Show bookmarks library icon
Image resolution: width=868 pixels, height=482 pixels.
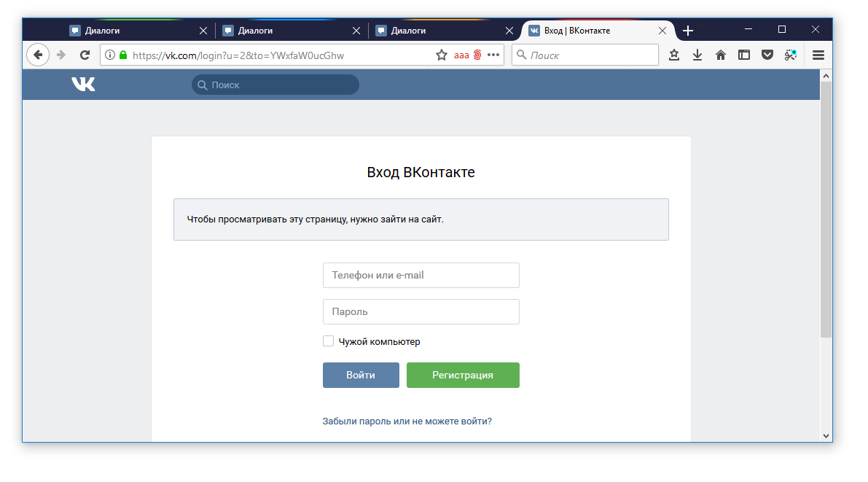click(x=674, y=55)
